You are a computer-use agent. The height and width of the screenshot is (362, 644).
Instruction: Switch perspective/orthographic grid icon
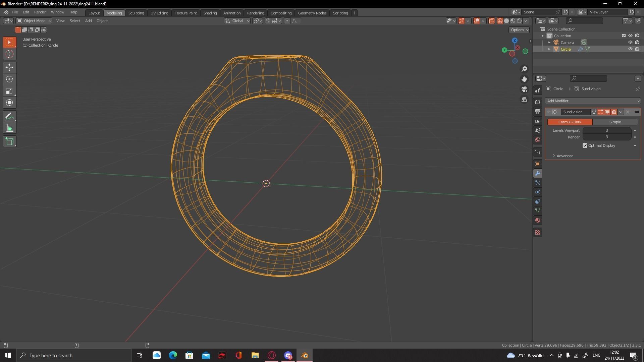[524, 100]
